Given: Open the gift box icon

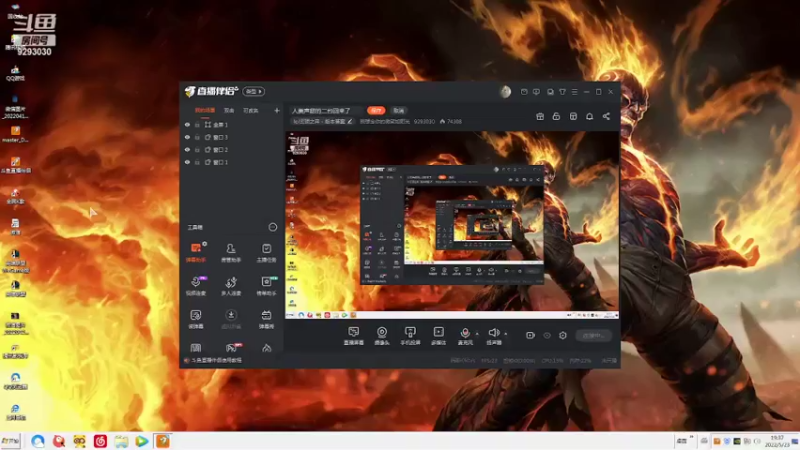Looking at the screenshot, I should coord(540,116).
